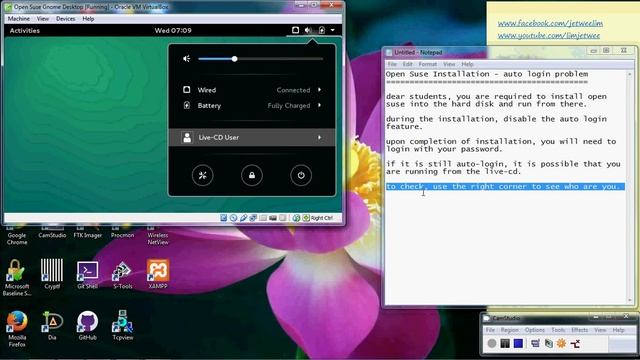Open the GNOME settings wrench button
This screenshot has height=360, width=640.
click(202, 176)
